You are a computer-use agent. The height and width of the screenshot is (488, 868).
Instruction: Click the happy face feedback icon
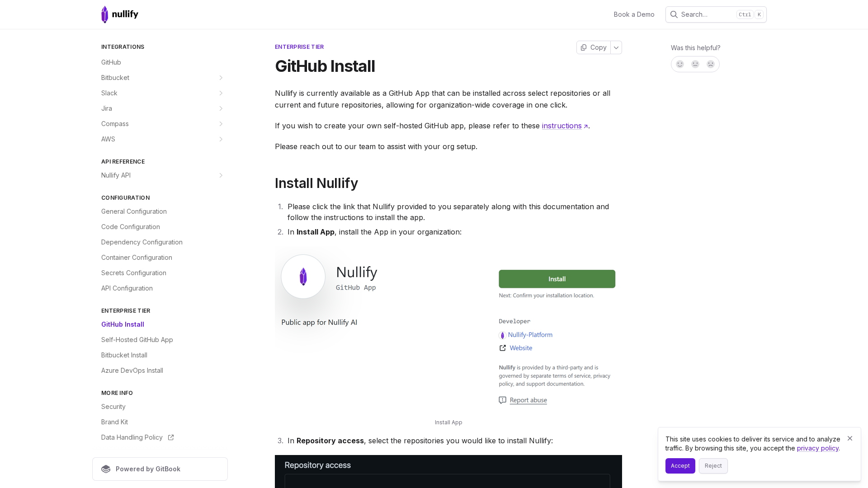point(680,64)
